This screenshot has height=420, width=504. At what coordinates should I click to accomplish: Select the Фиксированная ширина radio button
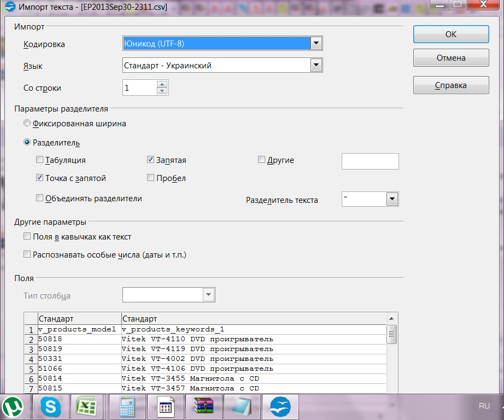27,123
